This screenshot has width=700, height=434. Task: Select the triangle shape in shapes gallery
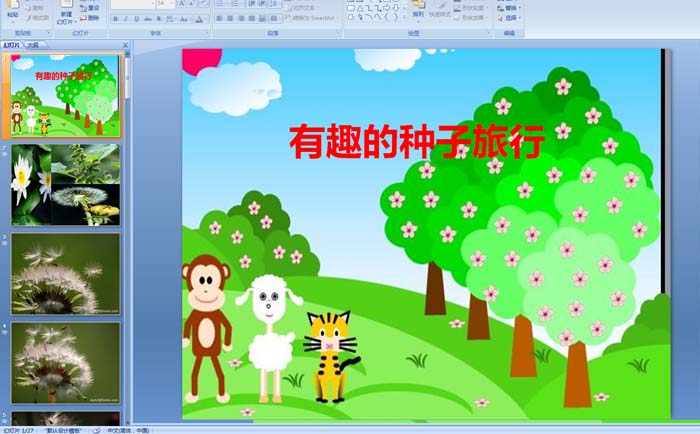pyautogui.click(x=360, y=8)
